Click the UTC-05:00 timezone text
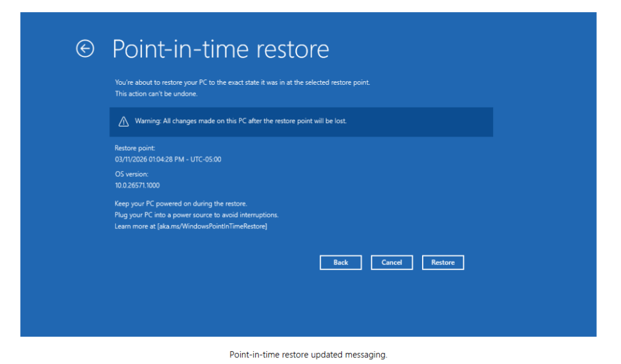The height and width of the screenshot is (364, 621). click(x=207, y=159)
